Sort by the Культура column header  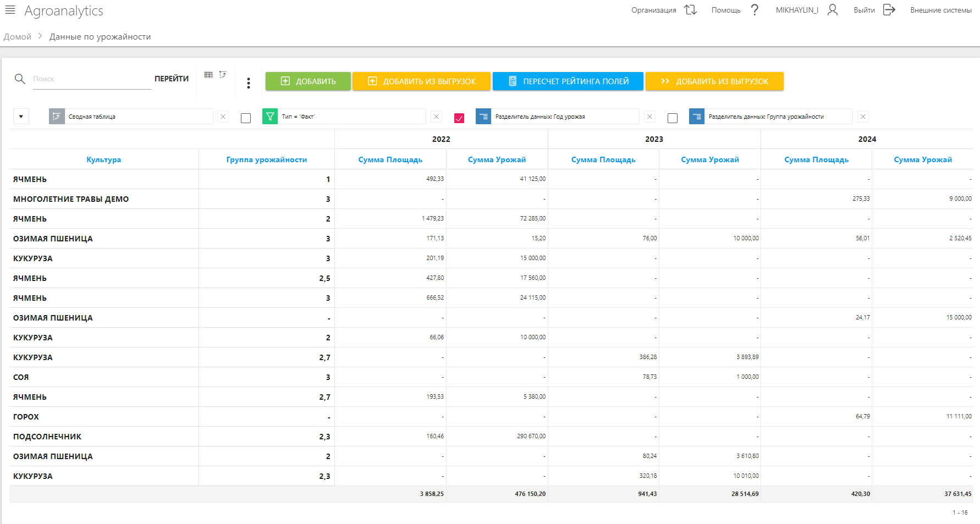click(x=103, y=159)
